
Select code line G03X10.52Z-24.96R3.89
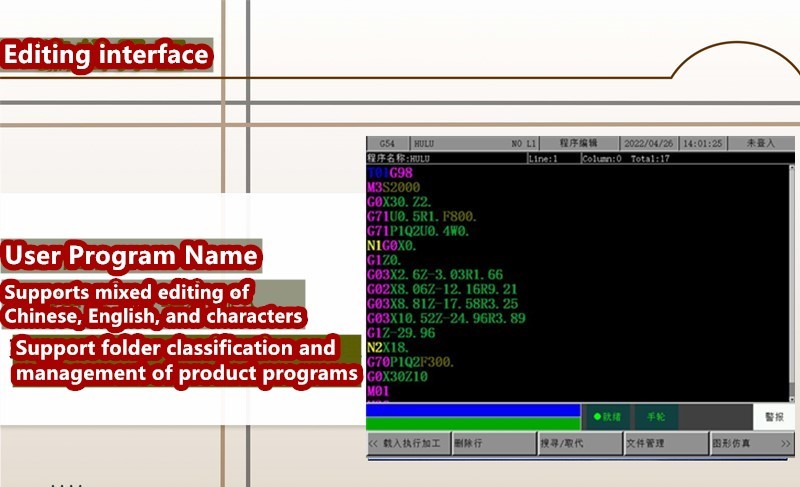446,318
